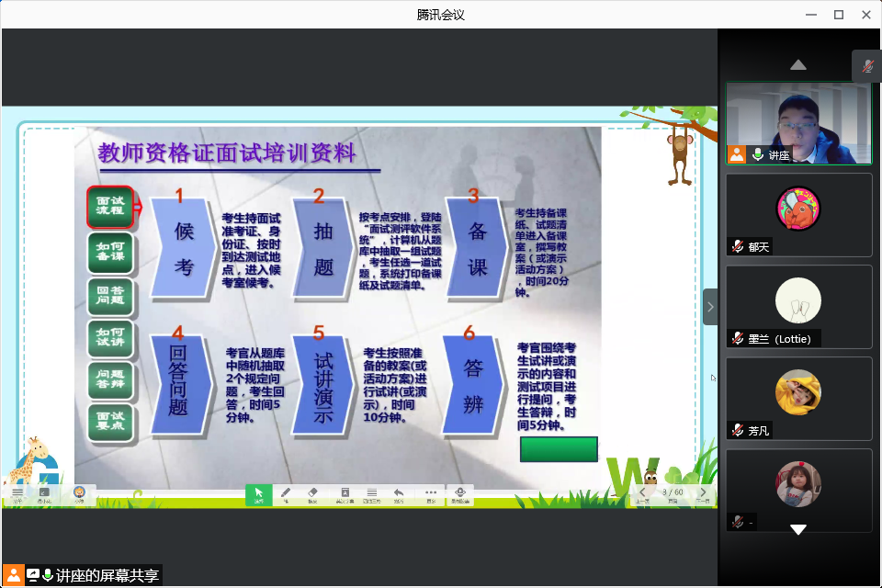Select the 面试流程 tab in slide sidebar
The height and width of the screenshot is (588, 882).
pos(110,207)
